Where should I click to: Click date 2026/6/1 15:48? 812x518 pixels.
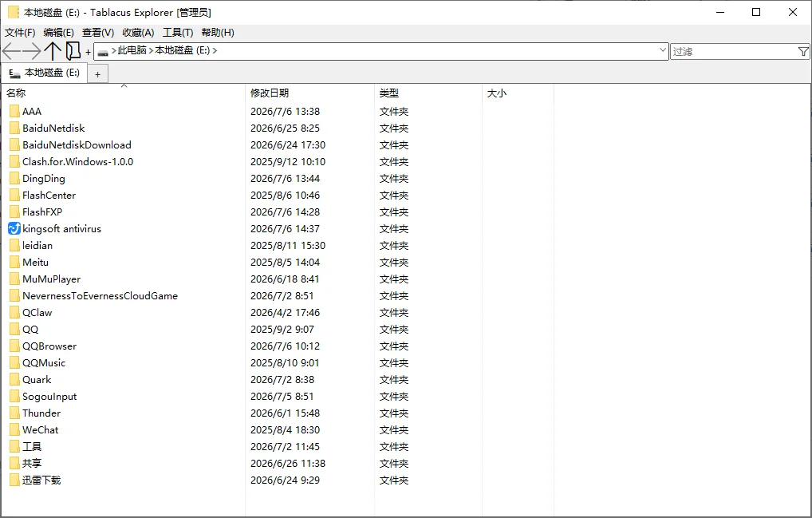[286, 413]
